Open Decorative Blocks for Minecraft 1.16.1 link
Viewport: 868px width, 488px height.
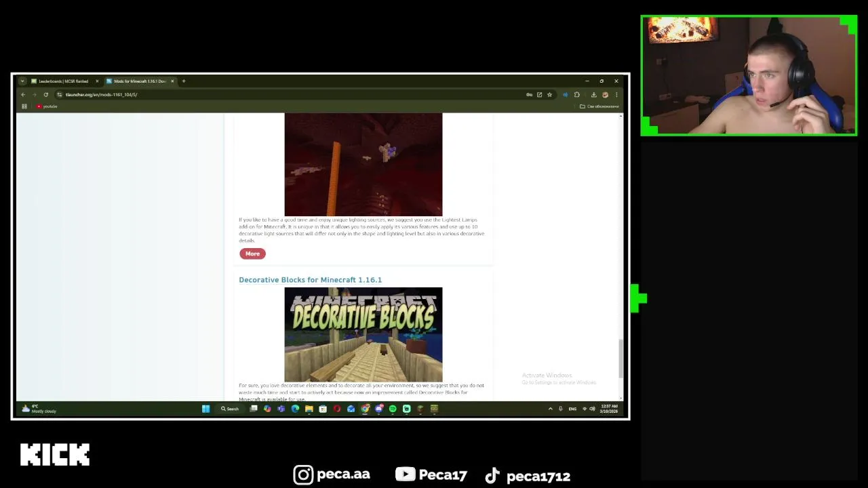point(310,280)
